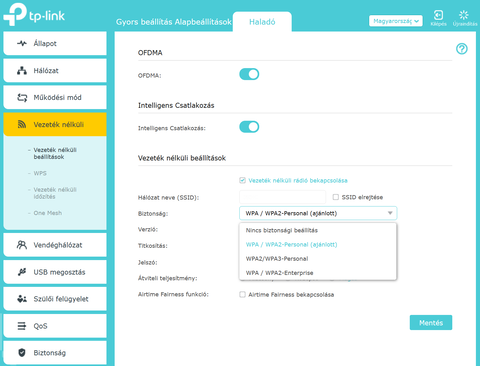Click the Mentés save button
480x366 pixels.
click(431, 323)
